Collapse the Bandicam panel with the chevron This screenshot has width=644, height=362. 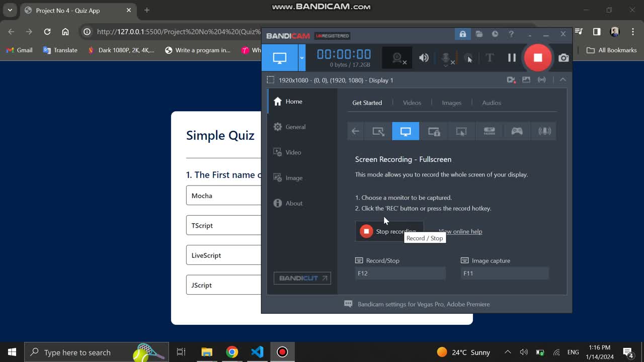562,79
